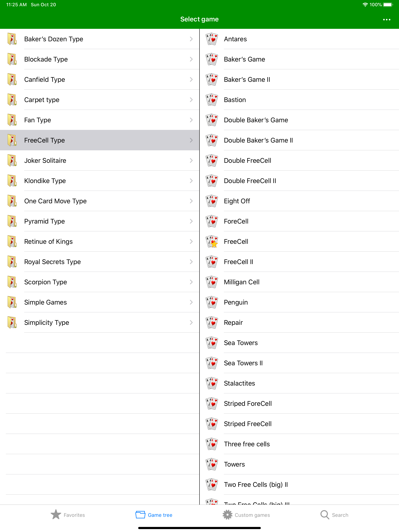Tap the Klondike Type folder icon
Screen dimensions: 399x532
12,181
